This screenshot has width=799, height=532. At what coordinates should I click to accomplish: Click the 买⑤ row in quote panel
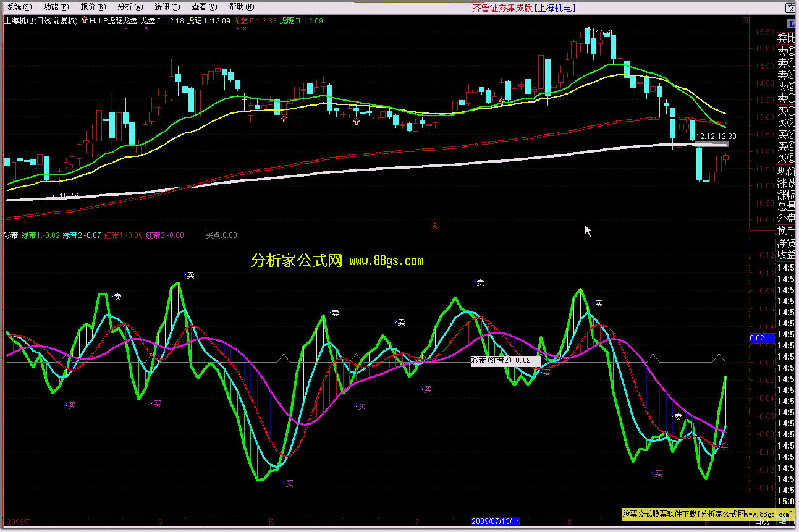pyautogui.click(x=787, y=158)
